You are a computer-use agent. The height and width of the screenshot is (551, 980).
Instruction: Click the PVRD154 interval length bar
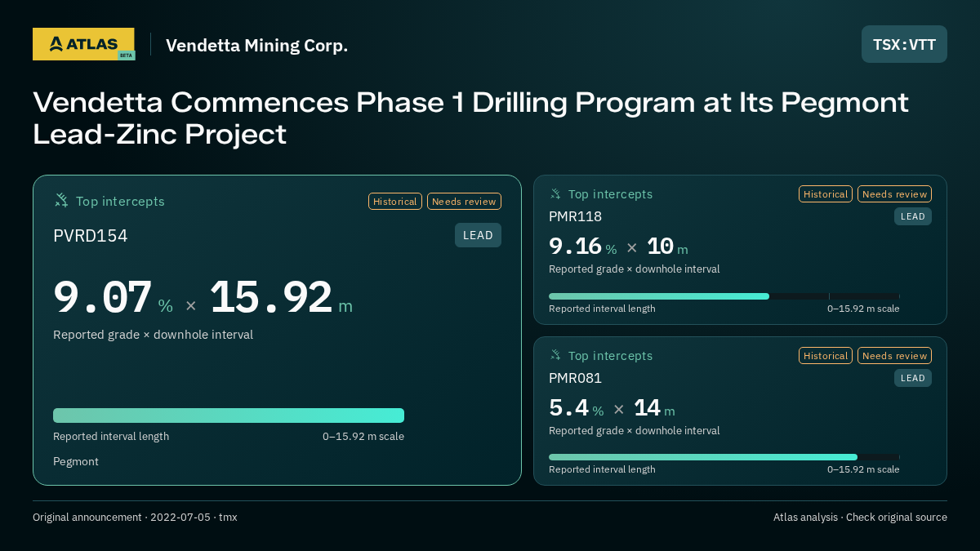[x=229, y=415]
